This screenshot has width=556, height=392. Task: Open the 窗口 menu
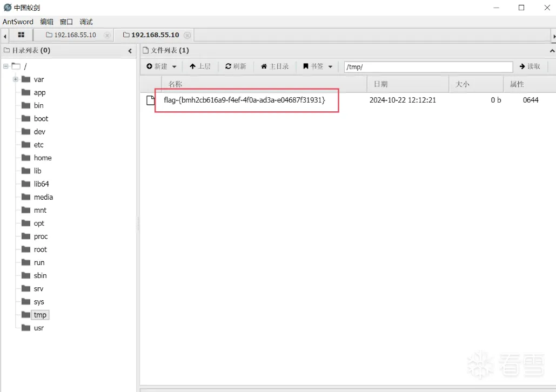coord(66,22)
